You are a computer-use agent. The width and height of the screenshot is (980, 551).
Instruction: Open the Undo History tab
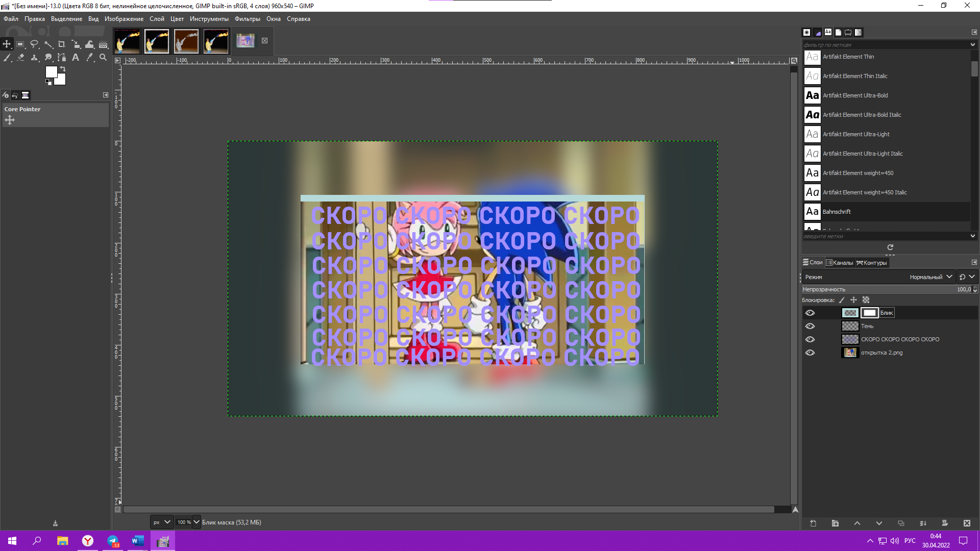point(15,95)
